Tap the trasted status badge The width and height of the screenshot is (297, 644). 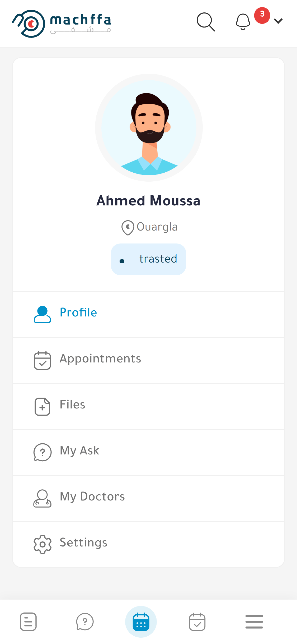[x=148, y=259]
